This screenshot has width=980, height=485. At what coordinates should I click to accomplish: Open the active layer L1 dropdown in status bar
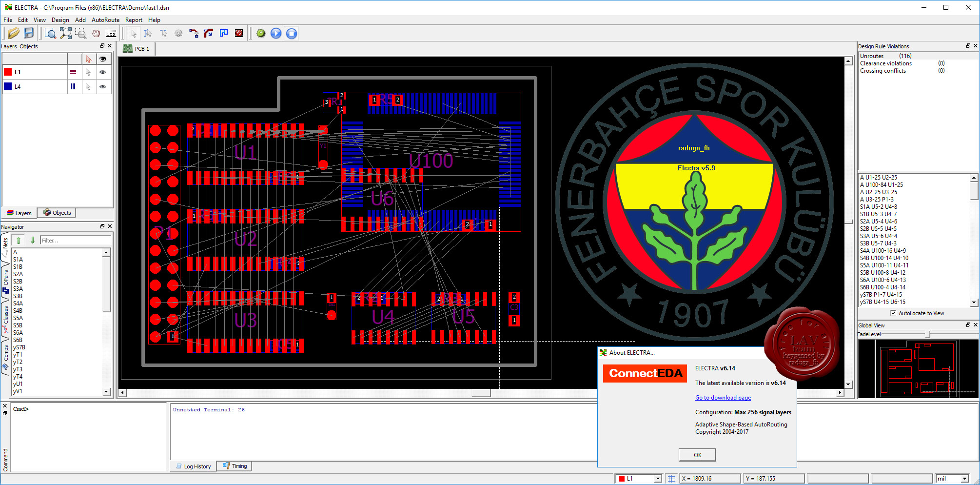click(658, 479)
